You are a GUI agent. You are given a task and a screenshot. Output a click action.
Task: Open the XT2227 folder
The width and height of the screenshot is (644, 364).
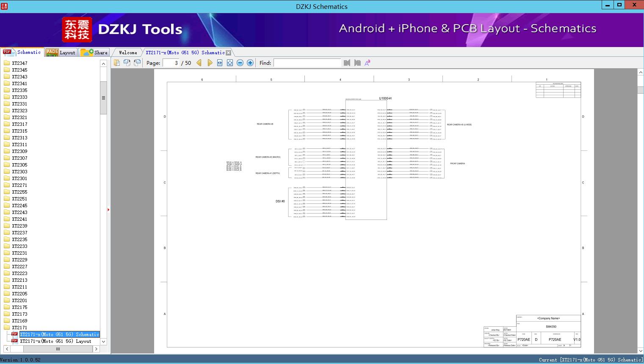pos(19,267)
